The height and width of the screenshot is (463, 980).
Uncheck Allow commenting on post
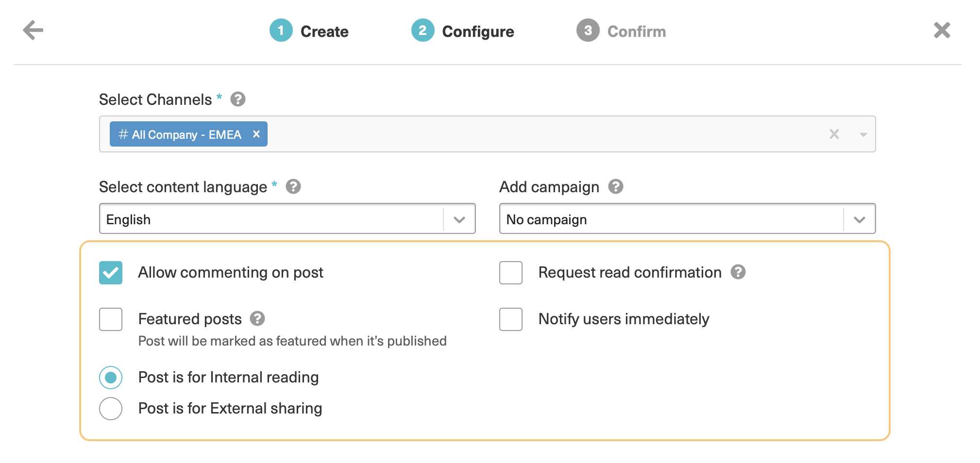click(x=111, y=273)
